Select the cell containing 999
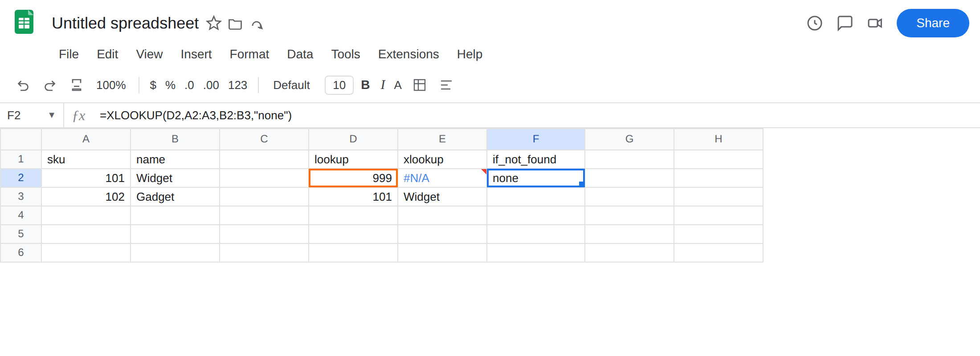 click(353, 178)
